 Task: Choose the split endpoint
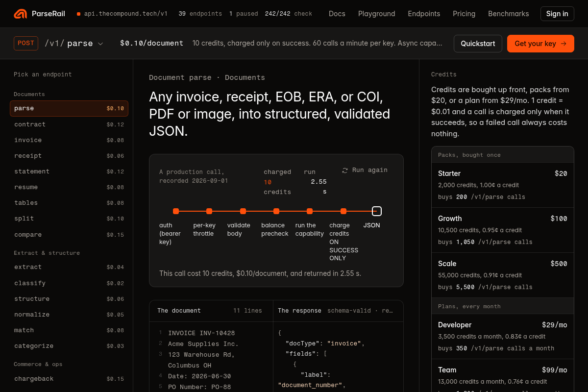[x=69, y=219]
